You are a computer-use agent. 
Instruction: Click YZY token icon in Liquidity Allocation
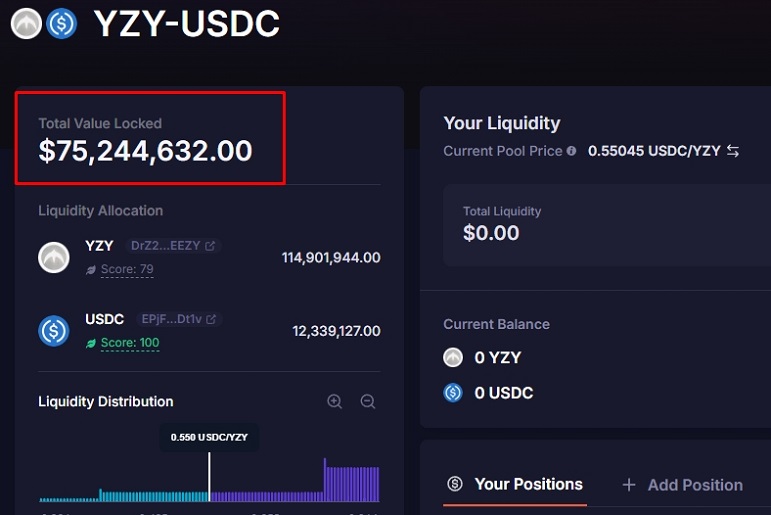(54, 257)
